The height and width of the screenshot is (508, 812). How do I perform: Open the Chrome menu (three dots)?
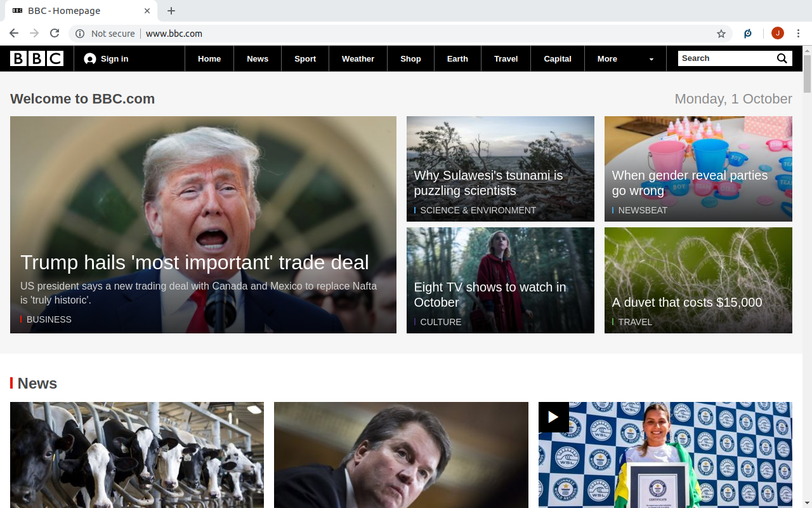point(799,33)
